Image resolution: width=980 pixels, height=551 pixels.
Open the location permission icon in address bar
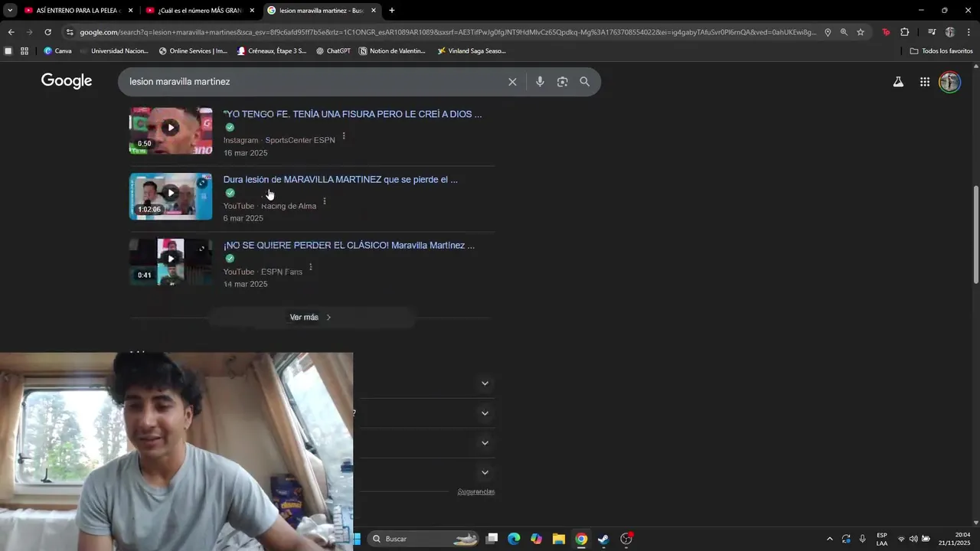coord(828,32)
